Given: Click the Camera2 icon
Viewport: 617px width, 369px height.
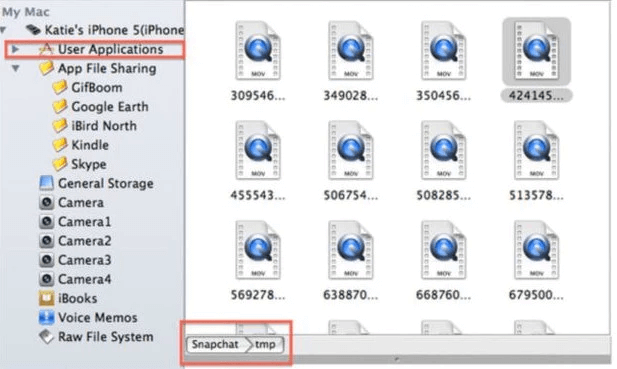Looking at the screenshot, I should [x=46, y=241].
